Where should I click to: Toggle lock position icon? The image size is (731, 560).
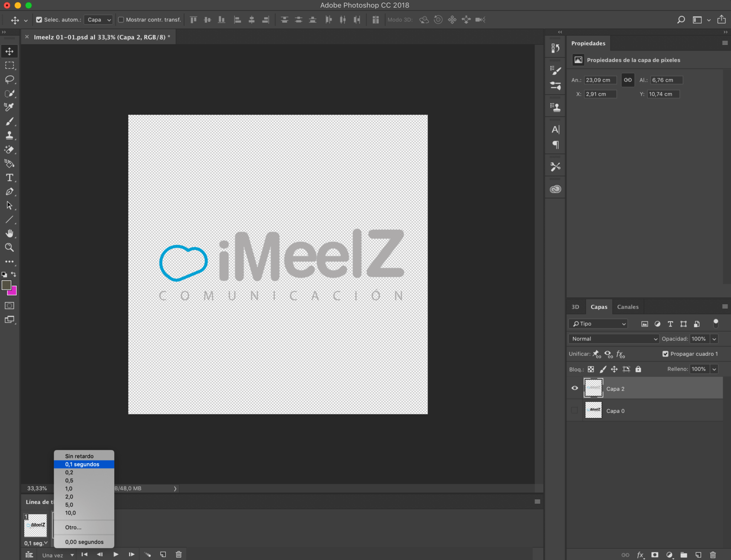[614, 369]
